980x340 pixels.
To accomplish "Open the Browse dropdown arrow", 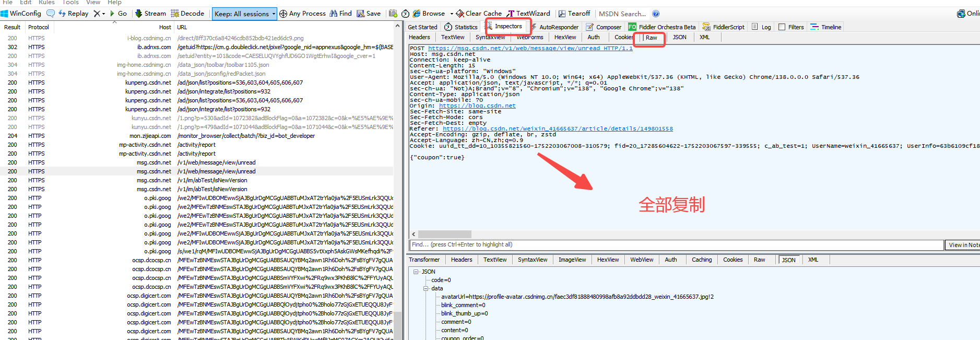I will pos(452,14).
